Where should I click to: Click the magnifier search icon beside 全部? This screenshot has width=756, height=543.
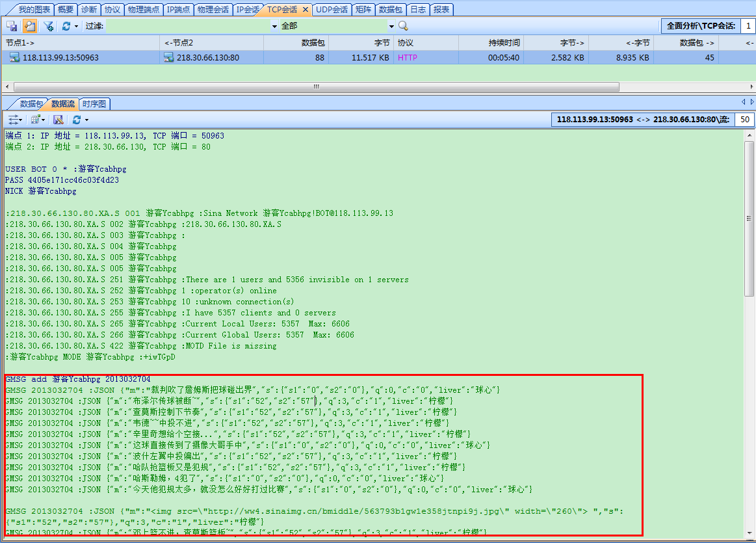[x=403, y=26]
